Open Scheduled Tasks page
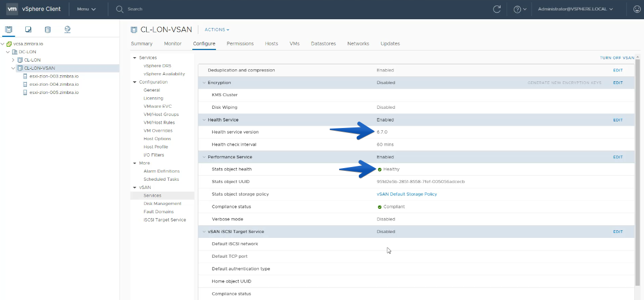644x300 pixels. point(161,179)
